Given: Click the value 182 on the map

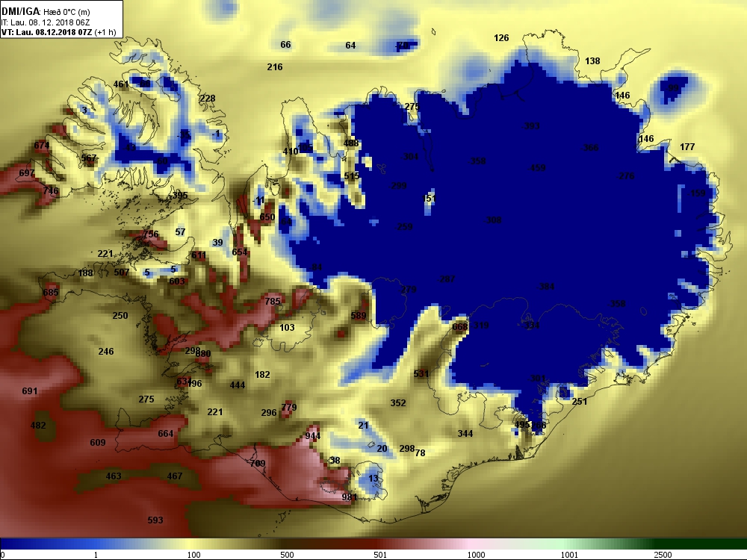Looking at the screenshot, I should (262, 375).
